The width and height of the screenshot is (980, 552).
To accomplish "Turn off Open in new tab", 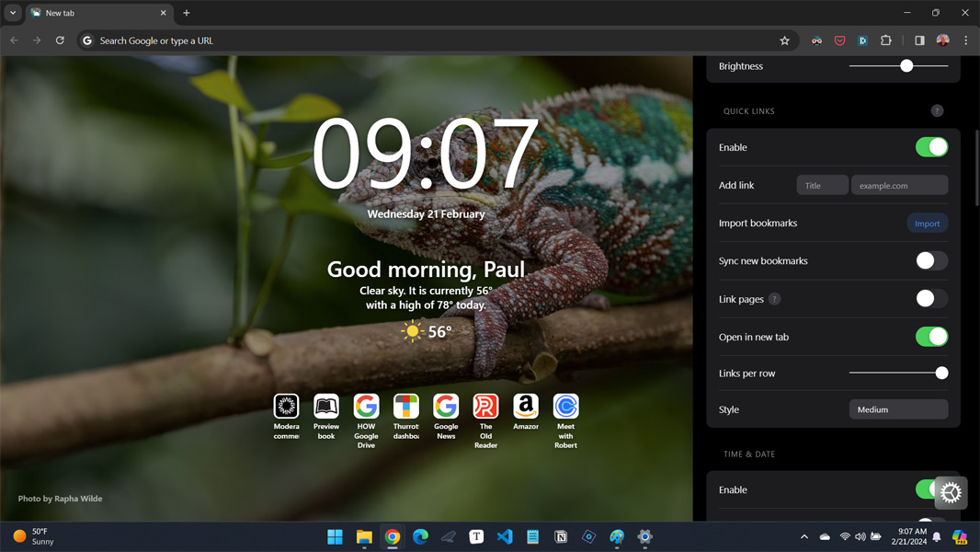I will (x=931, y=337).
